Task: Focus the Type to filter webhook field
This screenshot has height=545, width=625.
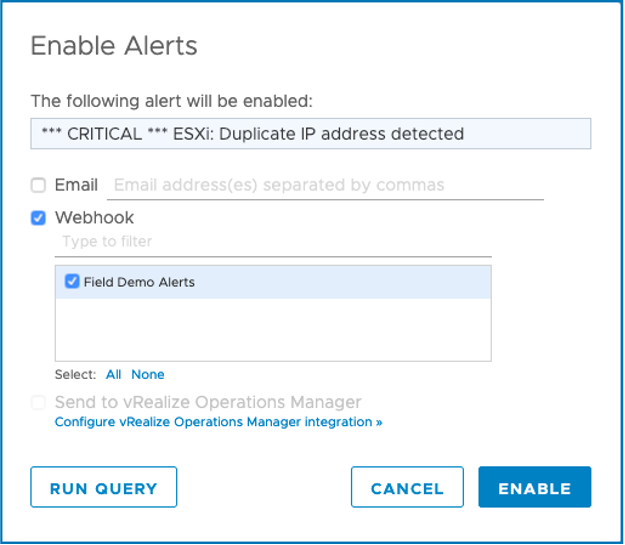Action: tap(272, 242)
